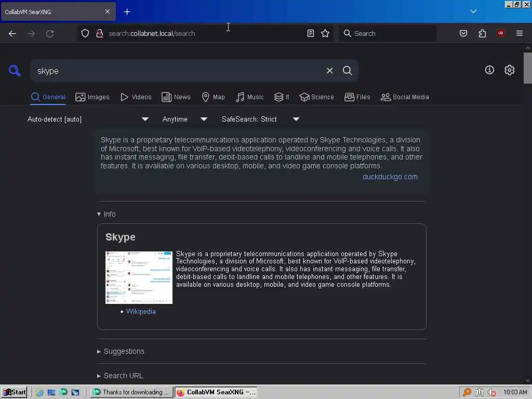Screen dimensions: 532x399
Task: Click the muted volume tray icon
Action: coord(492,393)
